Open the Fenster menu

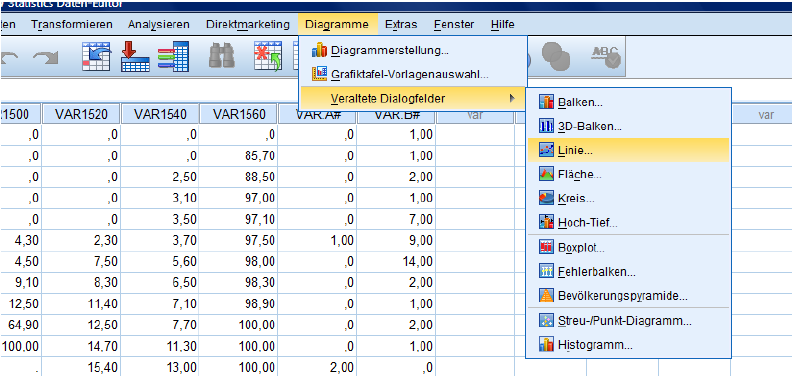tap(454, 24)
